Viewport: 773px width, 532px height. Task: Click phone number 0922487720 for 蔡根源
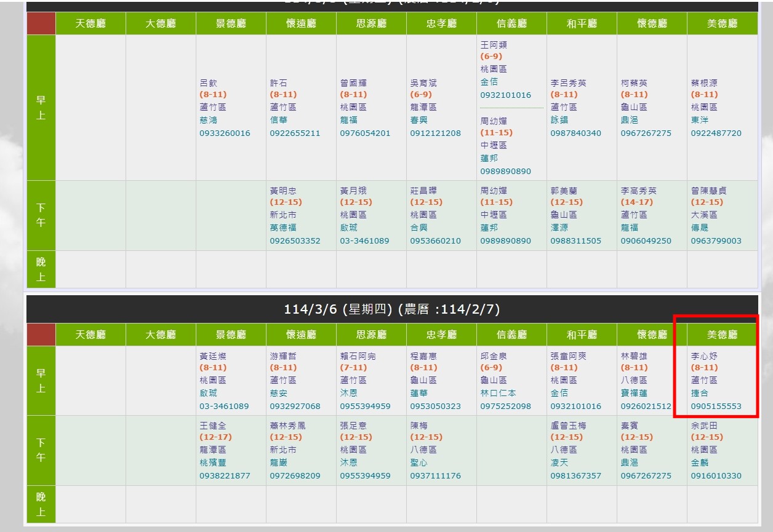click(x=716, y=133)
